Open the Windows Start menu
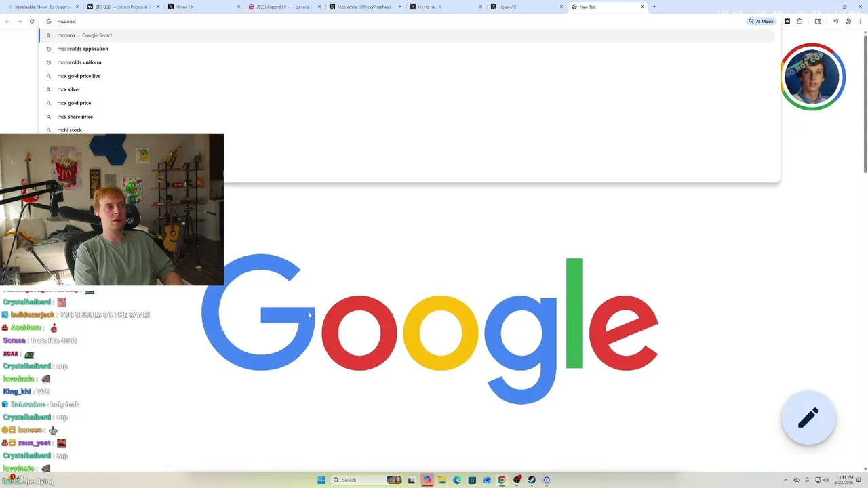Screen dimensions: 868x488 [x=321, y=480]
